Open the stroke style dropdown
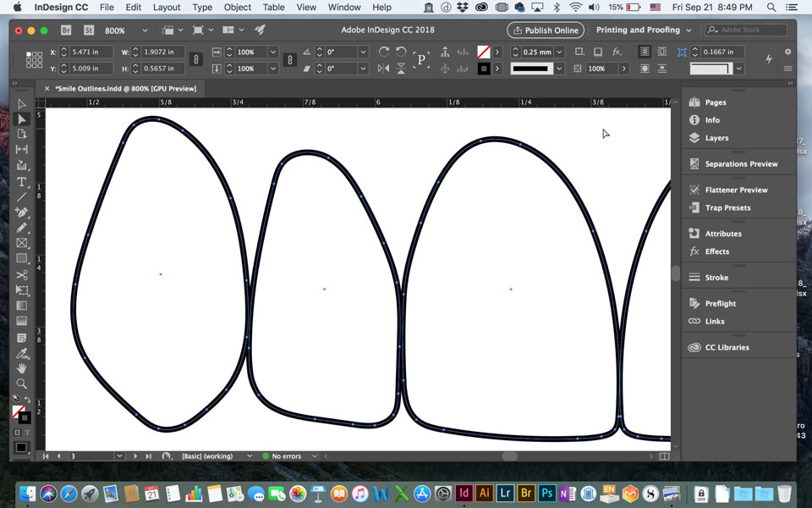The image size is (812, 508). point(559,69)
